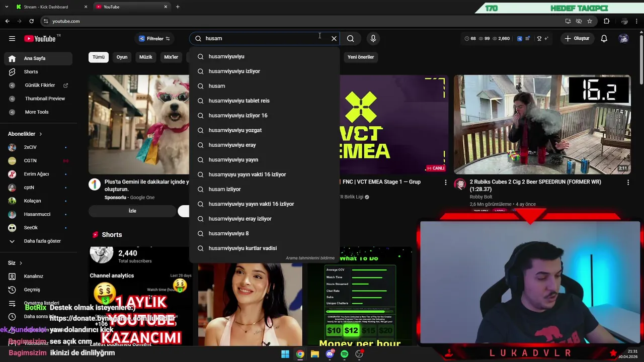Select the Müzik filter chip
This screenshot has height=362, width=644.
145,57
